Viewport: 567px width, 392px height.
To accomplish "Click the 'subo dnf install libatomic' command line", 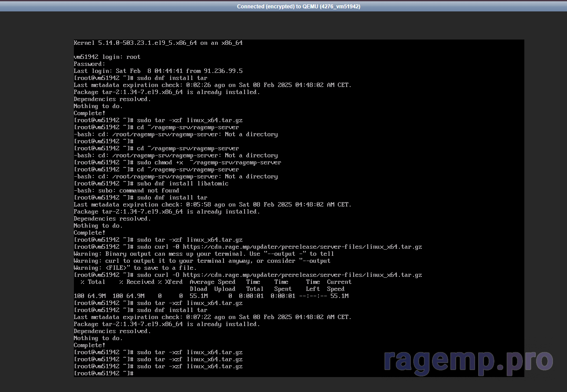I will tap(151, 183).
